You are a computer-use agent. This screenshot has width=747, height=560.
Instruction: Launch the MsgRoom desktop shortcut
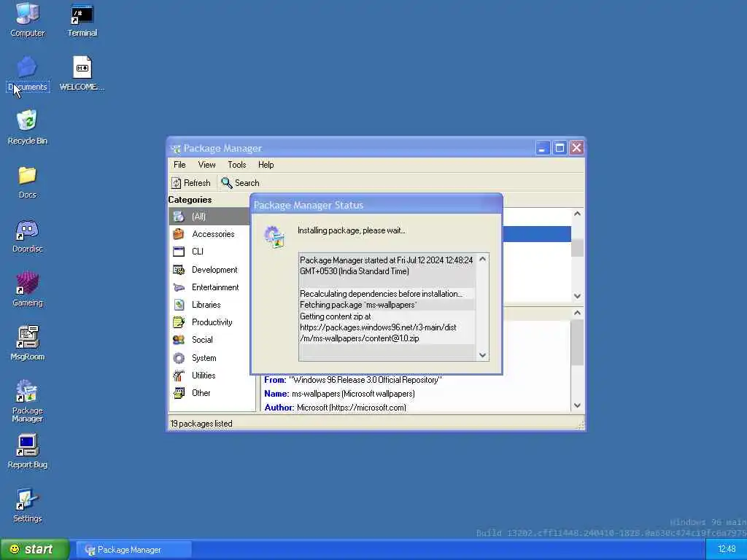pyautogui.click(x=27, y=343)
